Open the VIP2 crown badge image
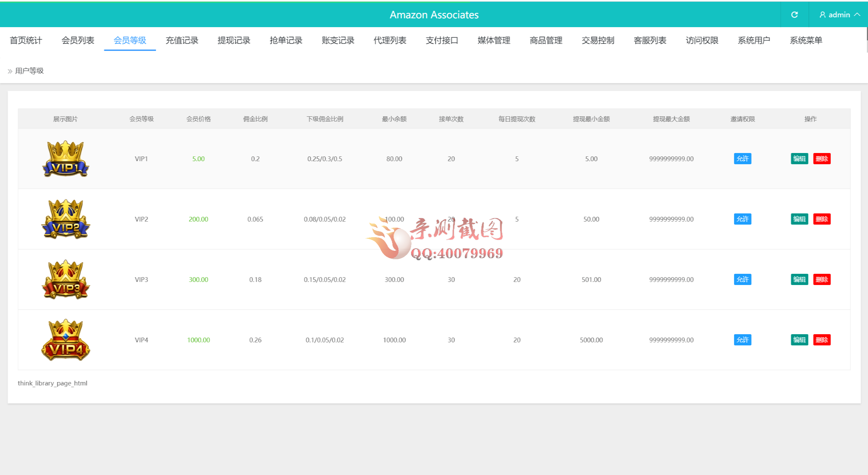The width and height of the screenshot is (868, 475). point(65,219)
